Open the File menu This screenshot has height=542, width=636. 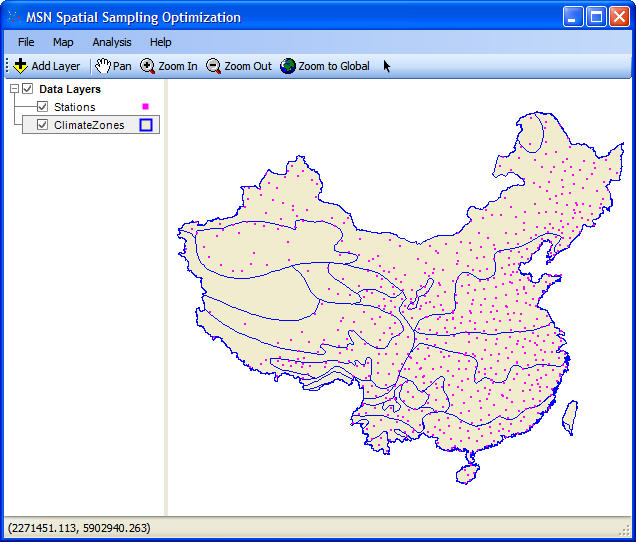[26, 42]
